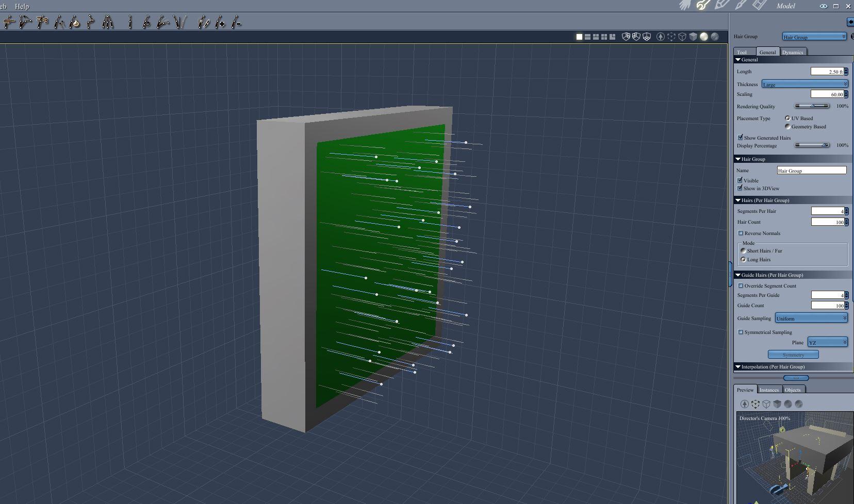
Task: Click wireframe cube icon in Preview panel
Action: tap(766, 404)
